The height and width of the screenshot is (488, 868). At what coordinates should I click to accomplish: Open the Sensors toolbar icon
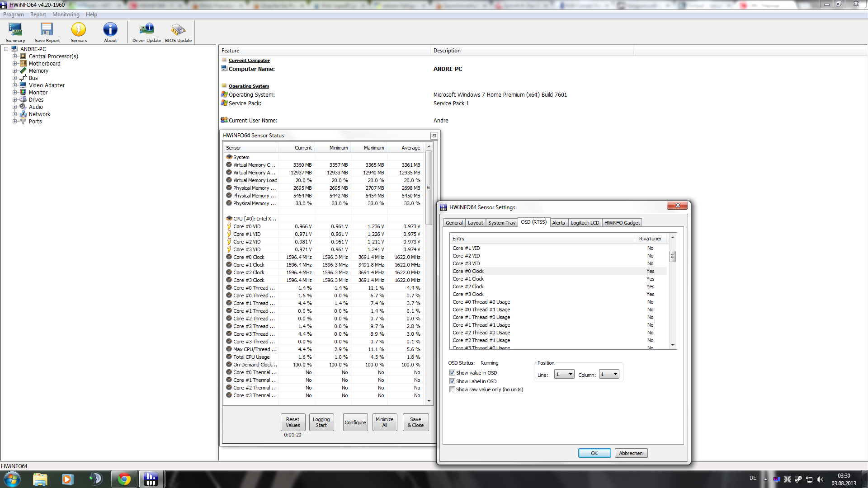coord(79,32)
